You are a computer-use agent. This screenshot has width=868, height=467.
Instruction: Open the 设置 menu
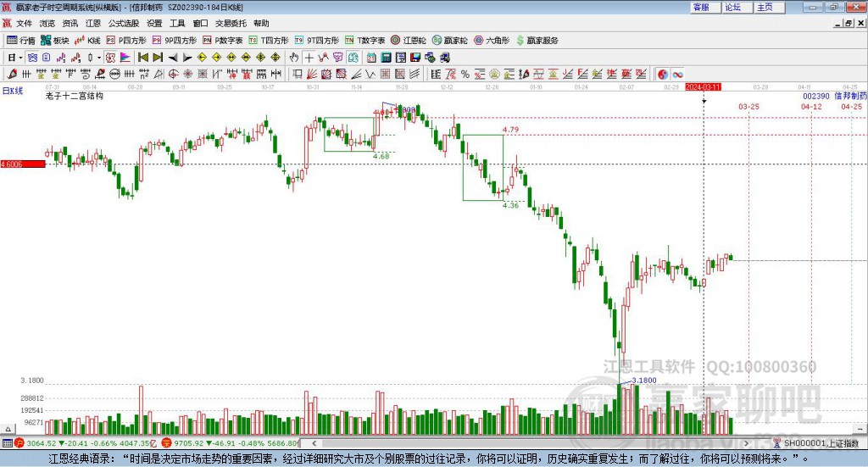[154, 23]
